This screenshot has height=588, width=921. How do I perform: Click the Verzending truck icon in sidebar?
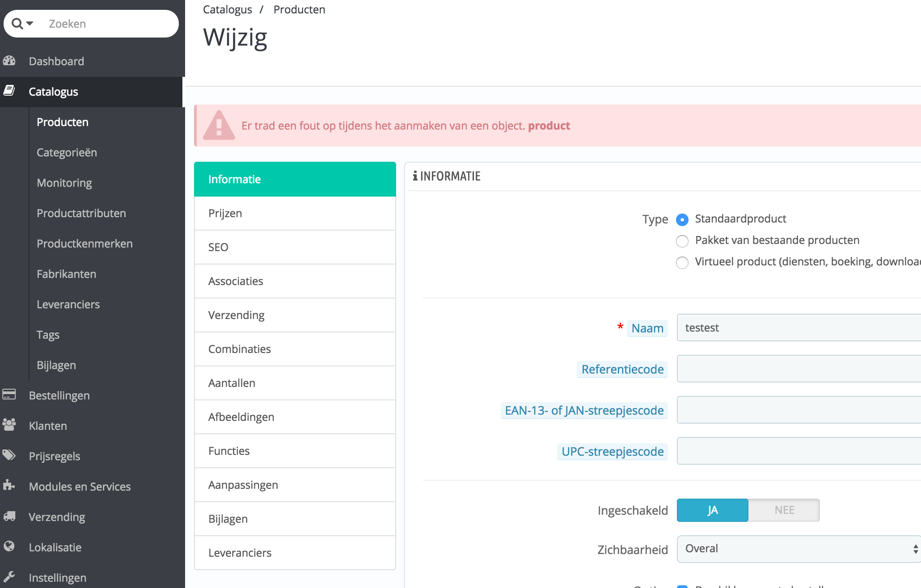coord(9,516)
